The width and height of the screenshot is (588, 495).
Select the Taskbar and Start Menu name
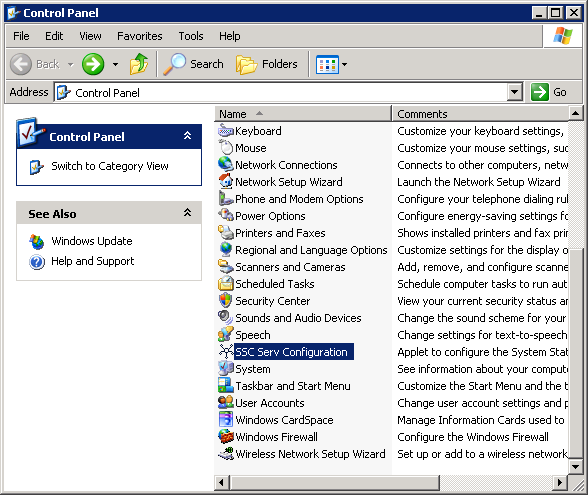(293, 386)
